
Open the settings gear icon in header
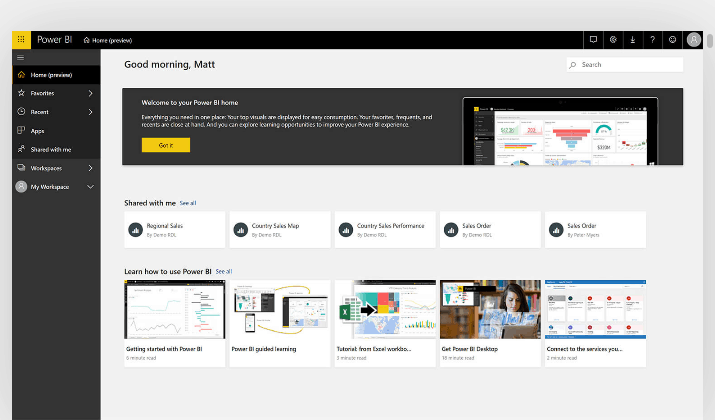tap(613, 40)
